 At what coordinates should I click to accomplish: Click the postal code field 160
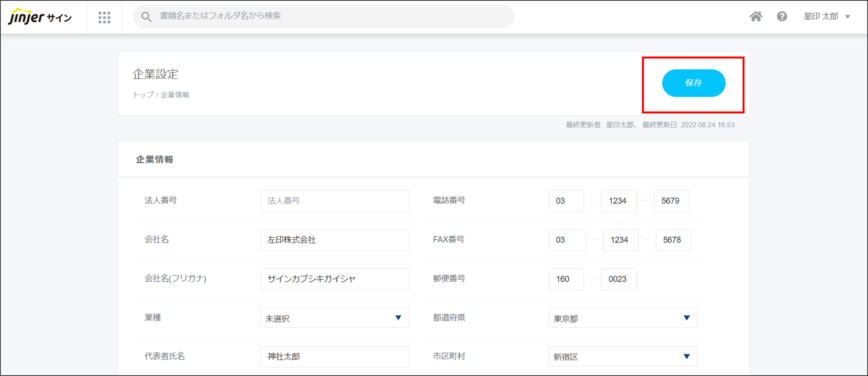(566, 279)
